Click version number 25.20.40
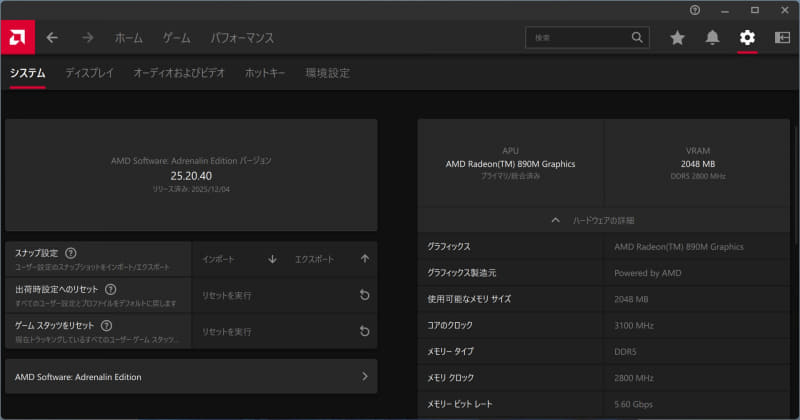The height and width of the screenshot is (420, 800). click(191, 176)
